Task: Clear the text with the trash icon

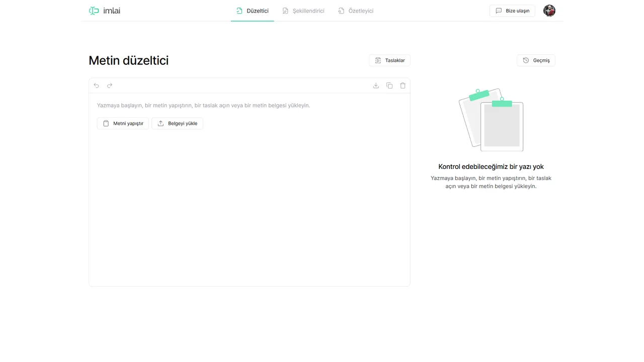Action: click(403, 85)
